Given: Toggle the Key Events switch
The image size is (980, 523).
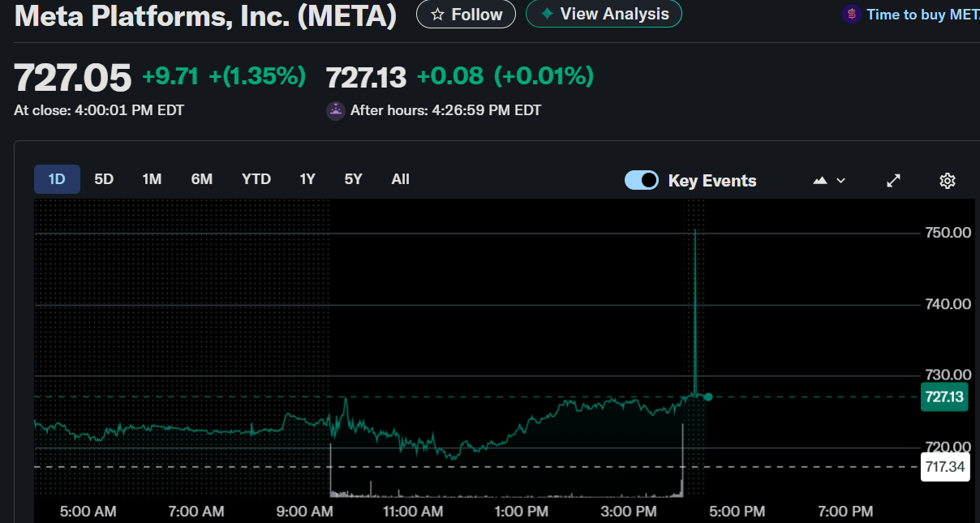Looking at the screenshot, I should [x=642, y=180].
